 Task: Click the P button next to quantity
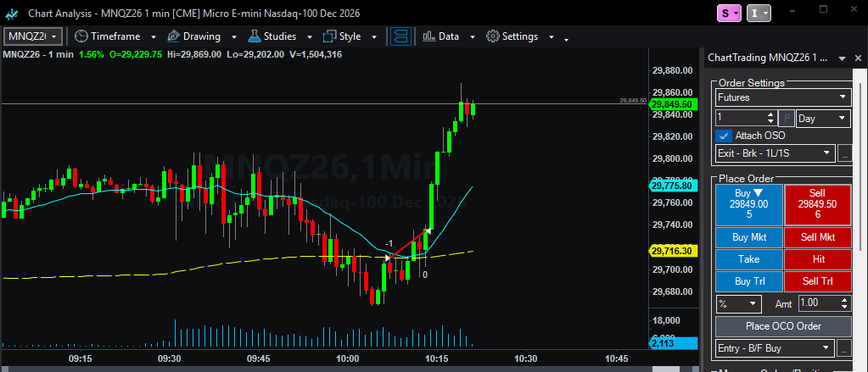[x=786, y=118]
